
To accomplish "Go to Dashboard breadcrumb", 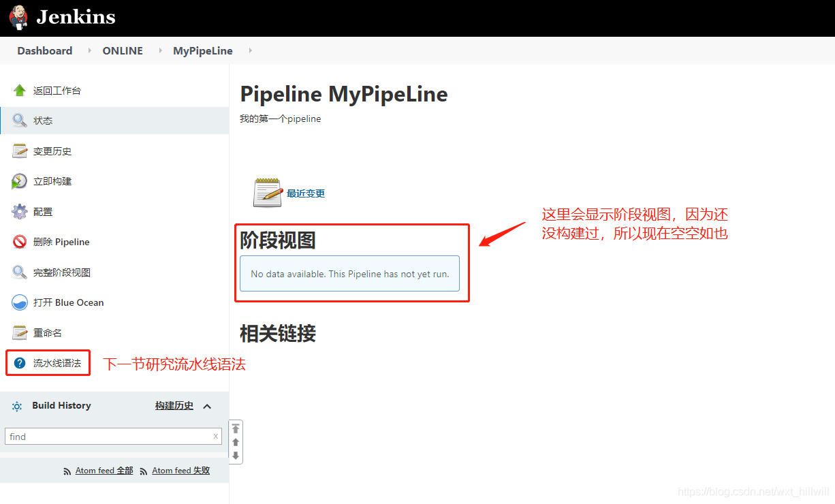I will click(45, 50).
